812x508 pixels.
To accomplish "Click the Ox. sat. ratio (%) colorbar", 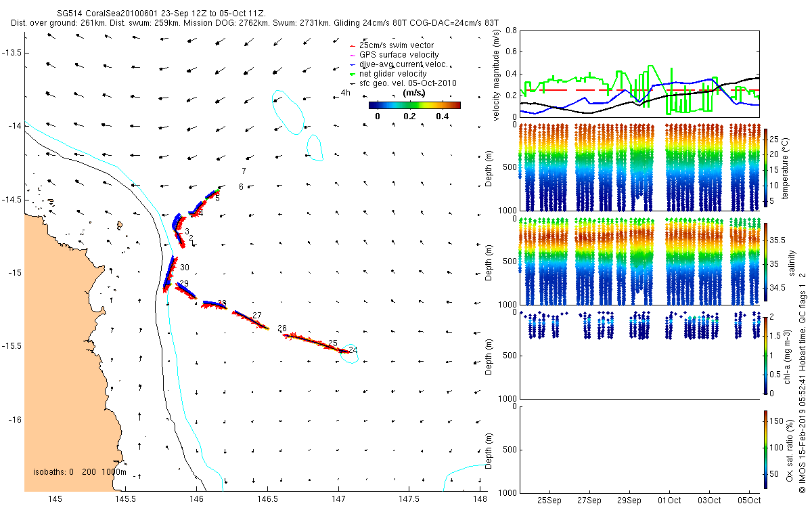I will (x=766, y=449).
